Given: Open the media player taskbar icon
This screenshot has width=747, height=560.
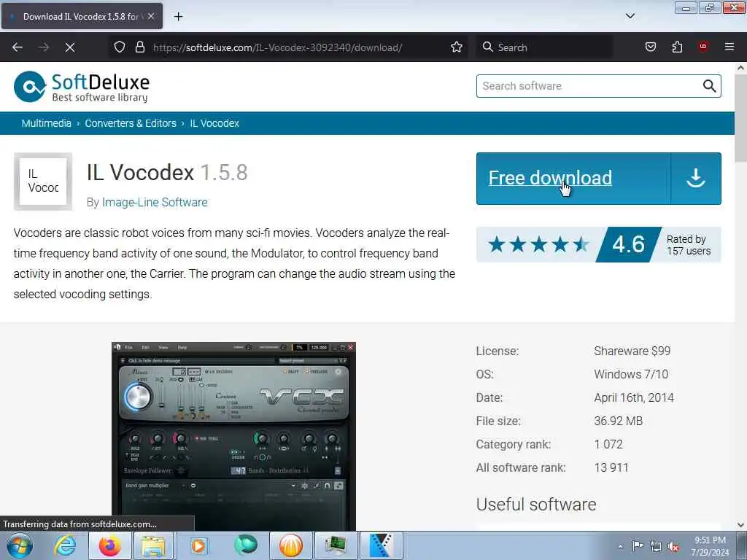Looking at the screenshot, I should pos(198,545).
